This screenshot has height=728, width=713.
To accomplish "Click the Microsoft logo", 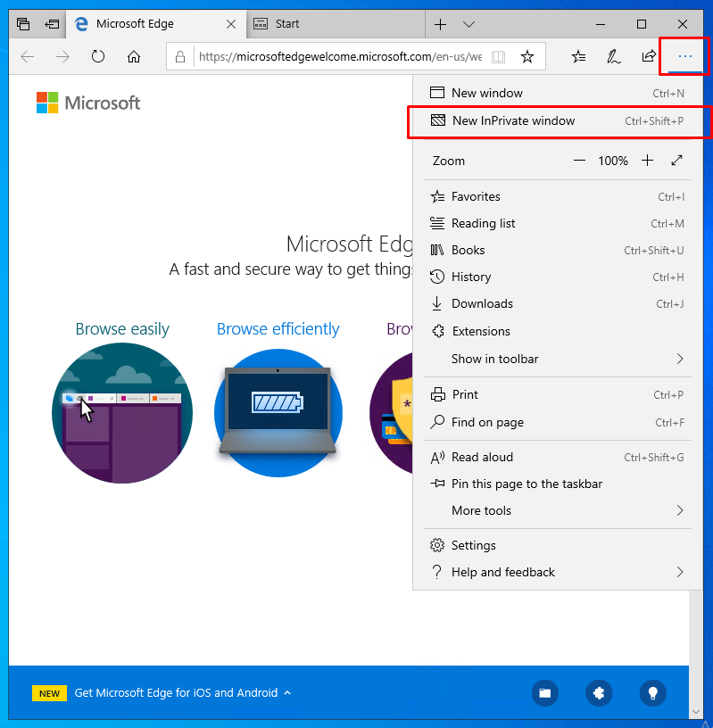I will (x=88, y=103).
